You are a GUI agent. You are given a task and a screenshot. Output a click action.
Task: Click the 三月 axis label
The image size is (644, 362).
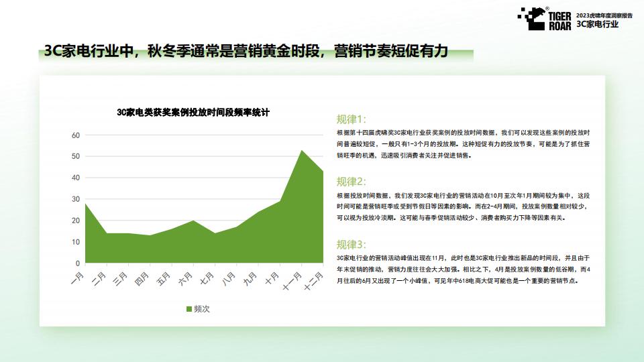(120, 278)
